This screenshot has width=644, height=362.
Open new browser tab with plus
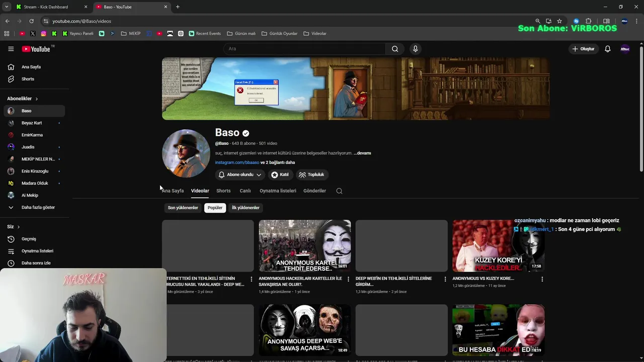pos(178,7)
